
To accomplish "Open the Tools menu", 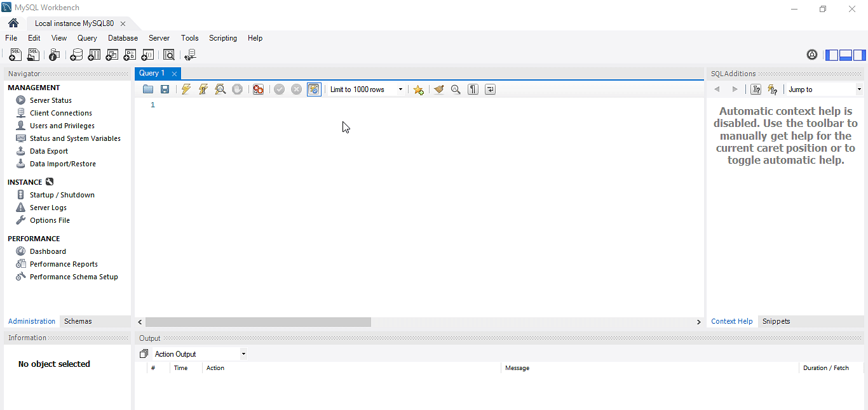I will [190, 38].
